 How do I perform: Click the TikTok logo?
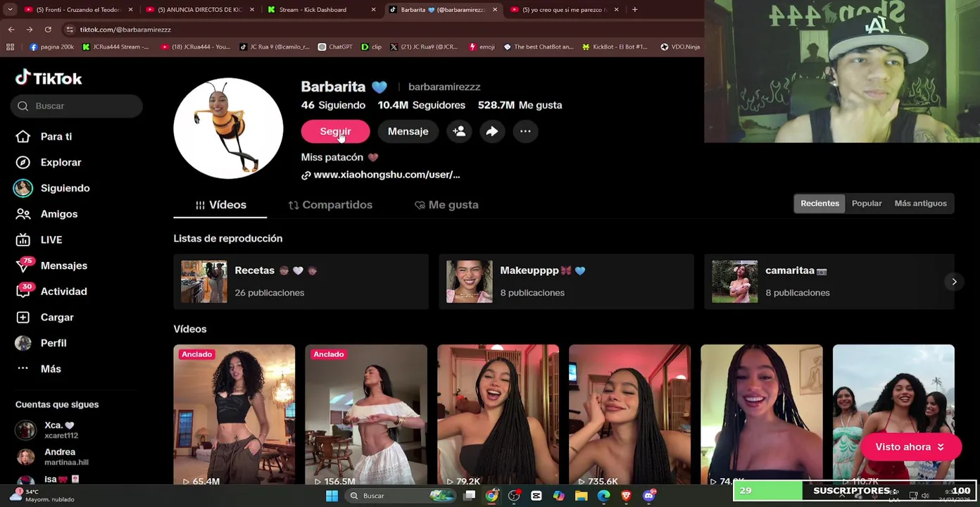coord(49,78)
